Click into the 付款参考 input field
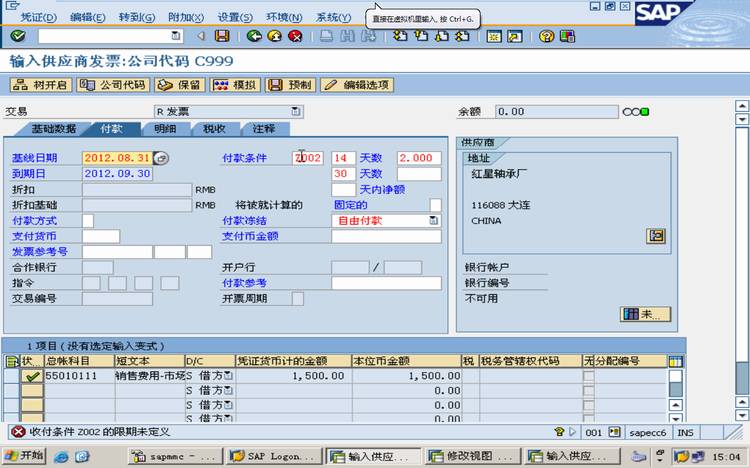Screen dimensions: 750x468 tap(386, 283)
